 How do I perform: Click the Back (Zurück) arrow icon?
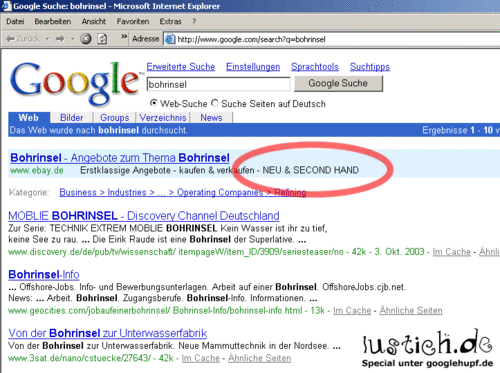point(10,39)
